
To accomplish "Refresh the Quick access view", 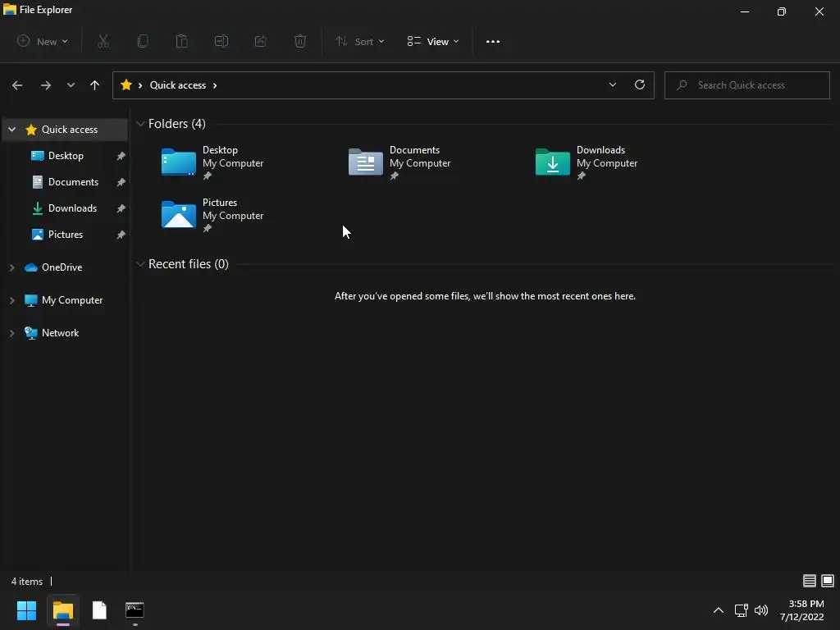I will pyautogui.click(x=640, y=84).
